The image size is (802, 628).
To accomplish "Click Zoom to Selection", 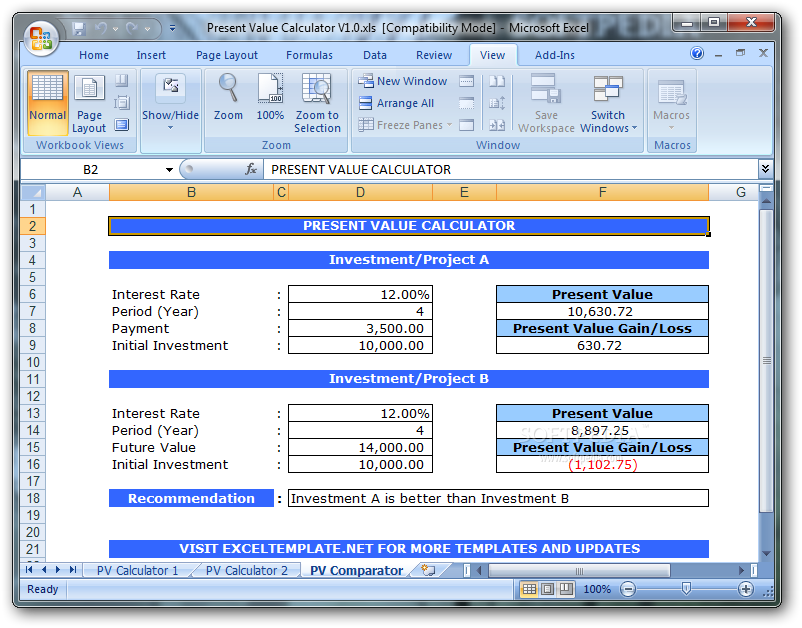I will coord(317,103).
